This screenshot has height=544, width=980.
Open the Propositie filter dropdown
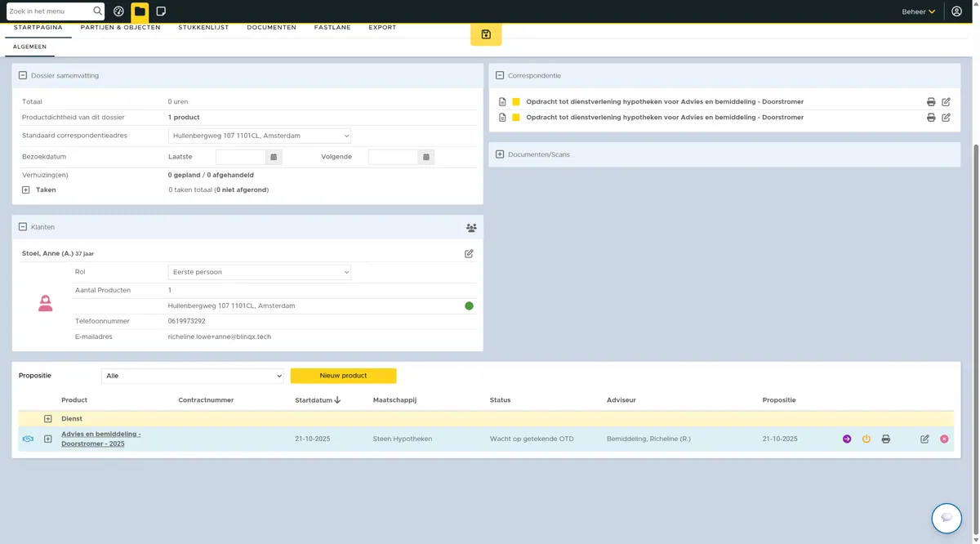tap(193, 376)
